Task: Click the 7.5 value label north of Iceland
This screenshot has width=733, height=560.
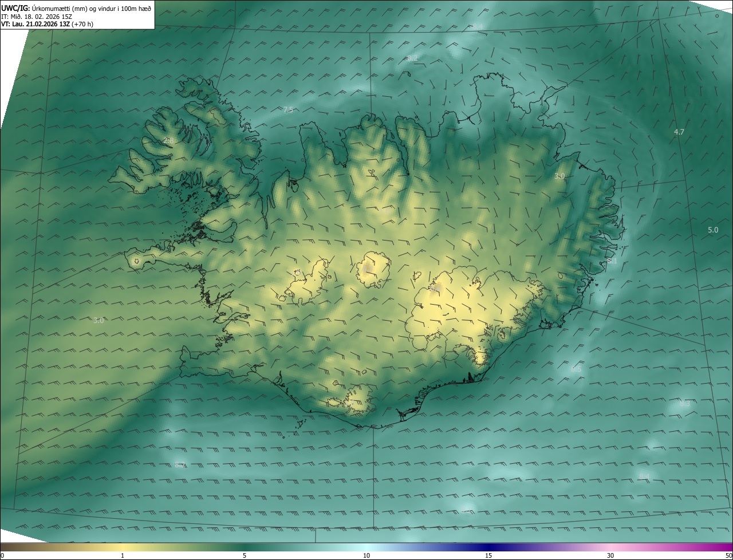Action: tap(288, 110)
